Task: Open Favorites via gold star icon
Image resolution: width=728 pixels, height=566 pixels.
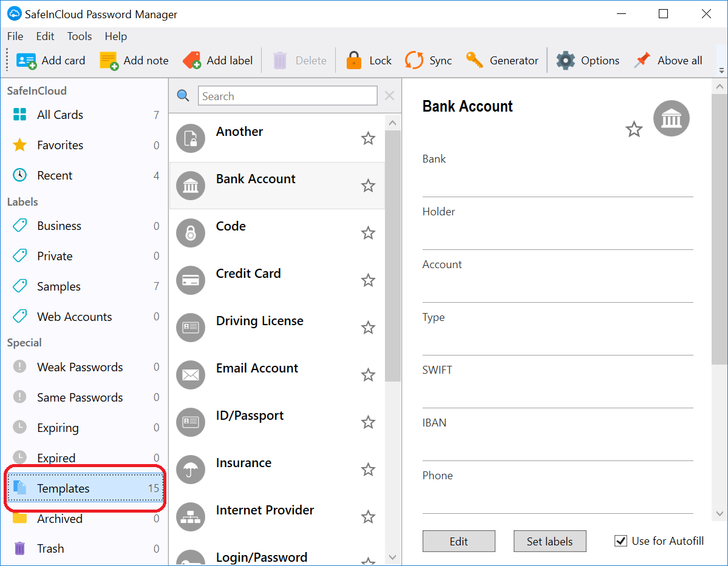Action: (x=20, y=145)
